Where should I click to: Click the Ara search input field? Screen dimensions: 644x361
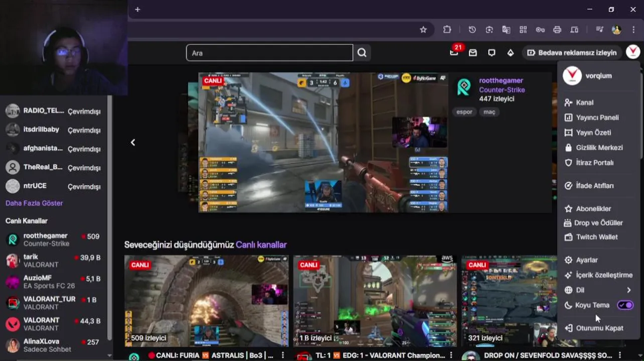click(270, 53)
